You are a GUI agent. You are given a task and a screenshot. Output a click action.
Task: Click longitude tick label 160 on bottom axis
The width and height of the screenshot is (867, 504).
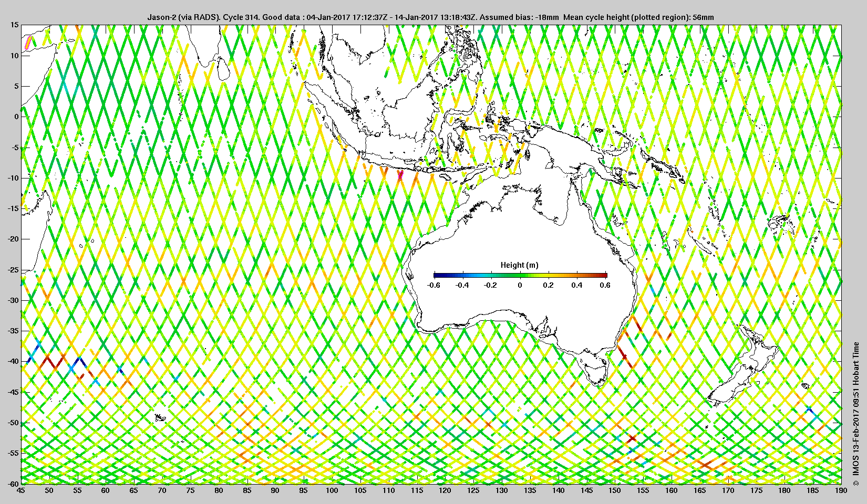(672, 490)
